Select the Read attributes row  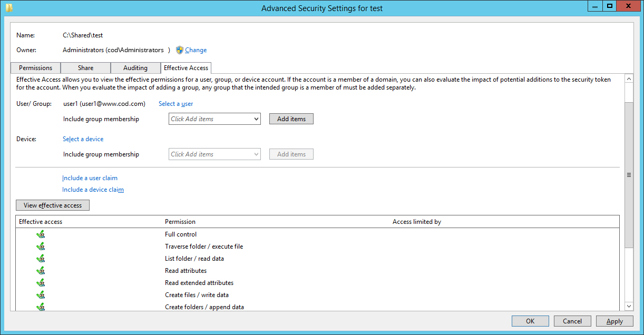point(318,271)
